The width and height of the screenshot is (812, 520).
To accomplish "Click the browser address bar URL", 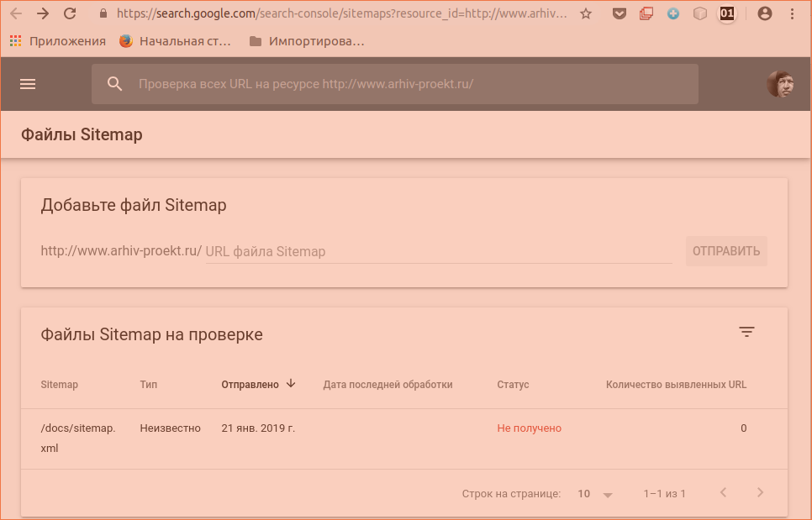I will (341, 13).
